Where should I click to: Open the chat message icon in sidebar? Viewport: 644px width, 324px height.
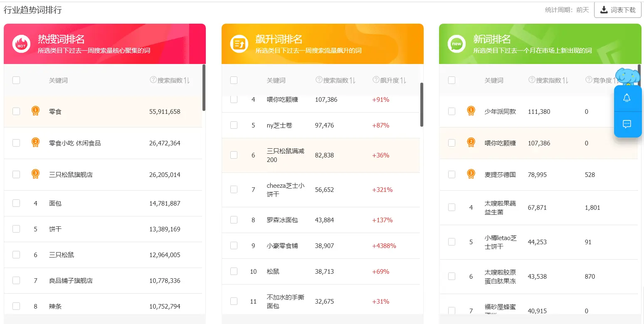(x=627, y=124)
